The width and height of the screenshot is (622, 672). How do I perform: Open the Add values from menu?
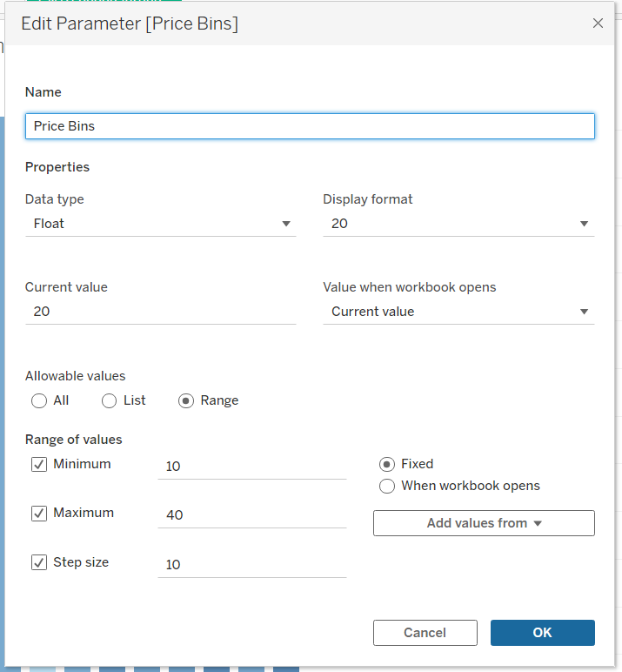pyautogui.click(x=484, y=523)
